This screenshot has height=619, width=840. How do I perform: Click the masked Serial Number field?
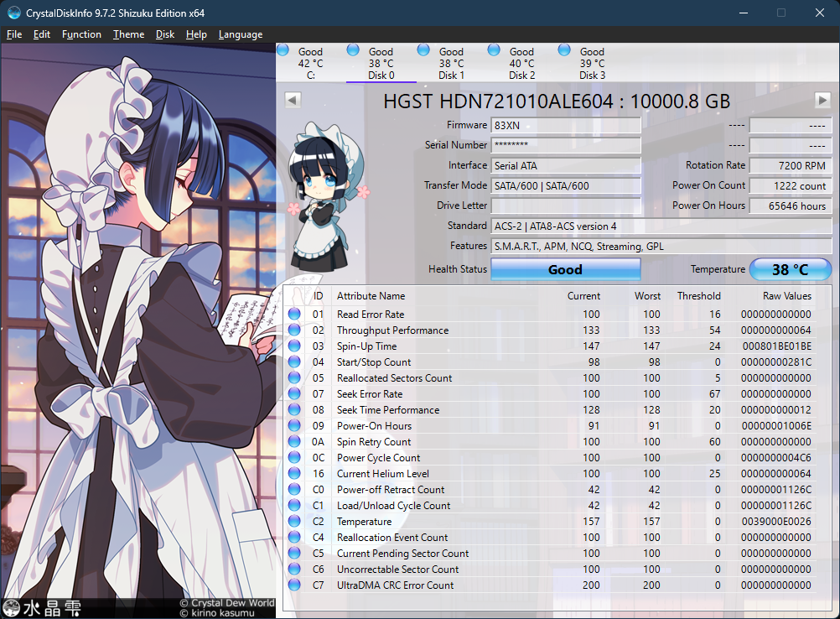(566, 145)
